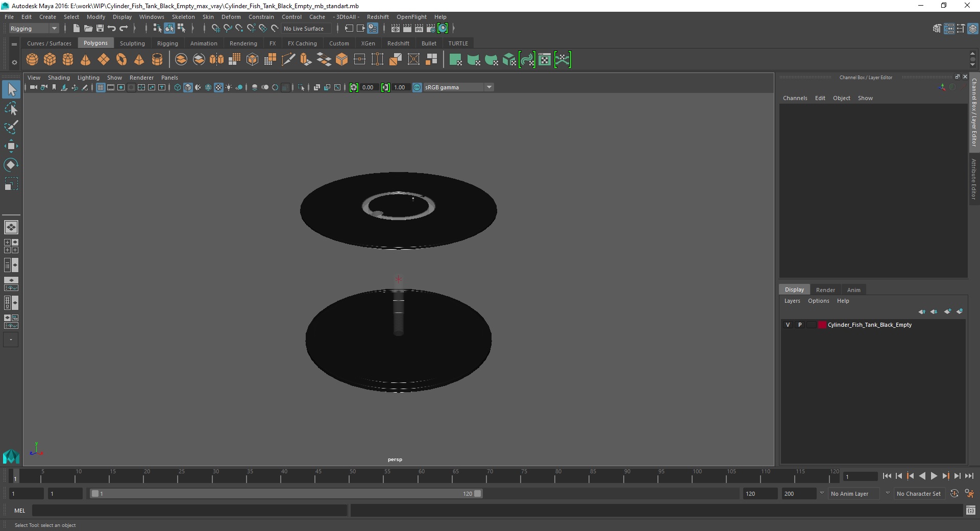Open the Script Editor icon
Image resolution: width=980 pixels, height=531 pixels.
coord(971,510)
